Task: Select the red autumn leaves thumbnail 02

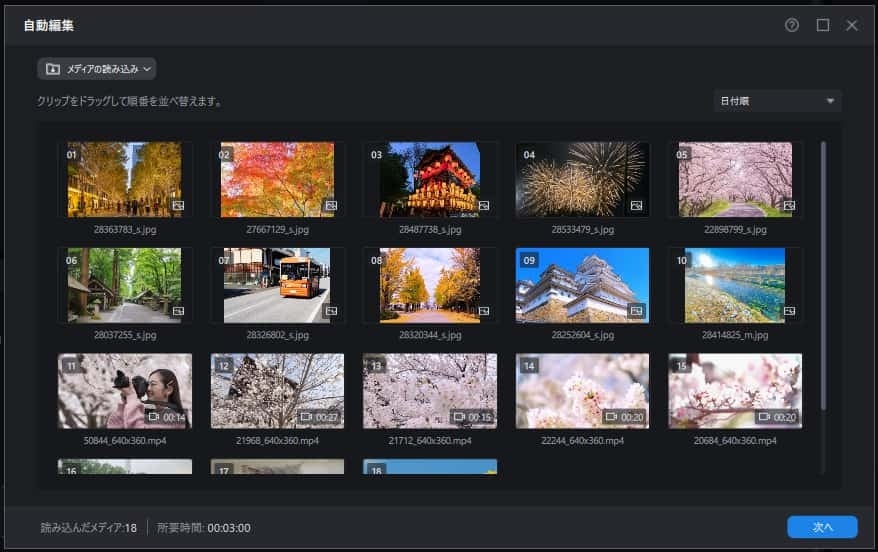Action: pos(277,180)
